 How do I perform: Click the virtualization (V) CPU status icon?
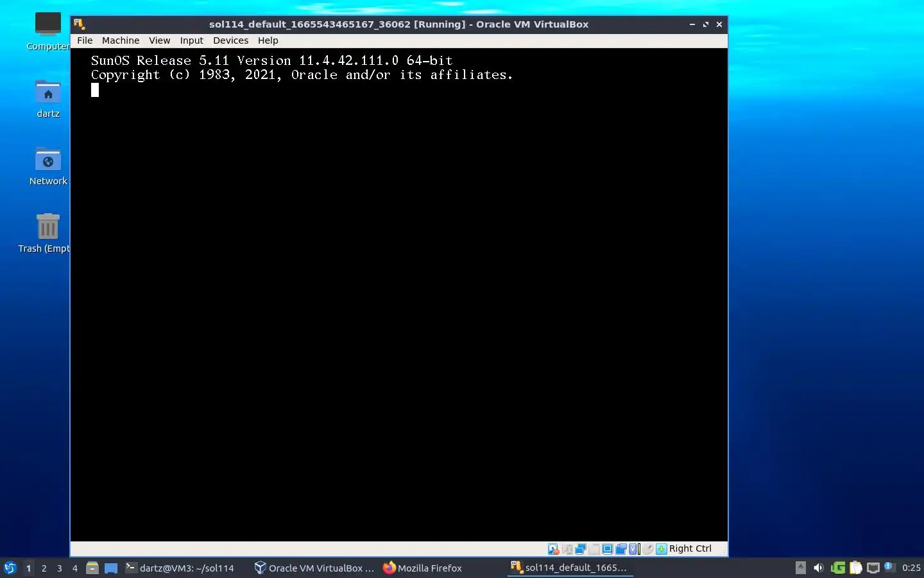coord(634,549)
